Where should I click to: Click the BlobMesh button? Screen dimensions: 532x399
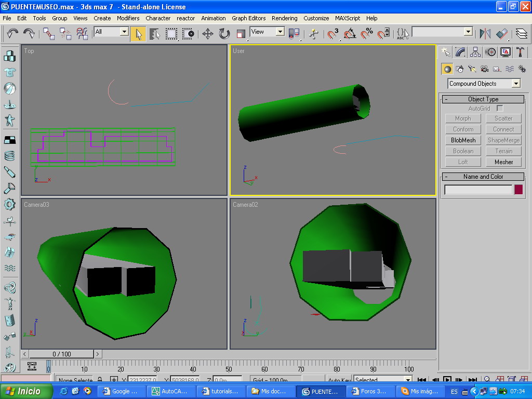click(463, 140)
